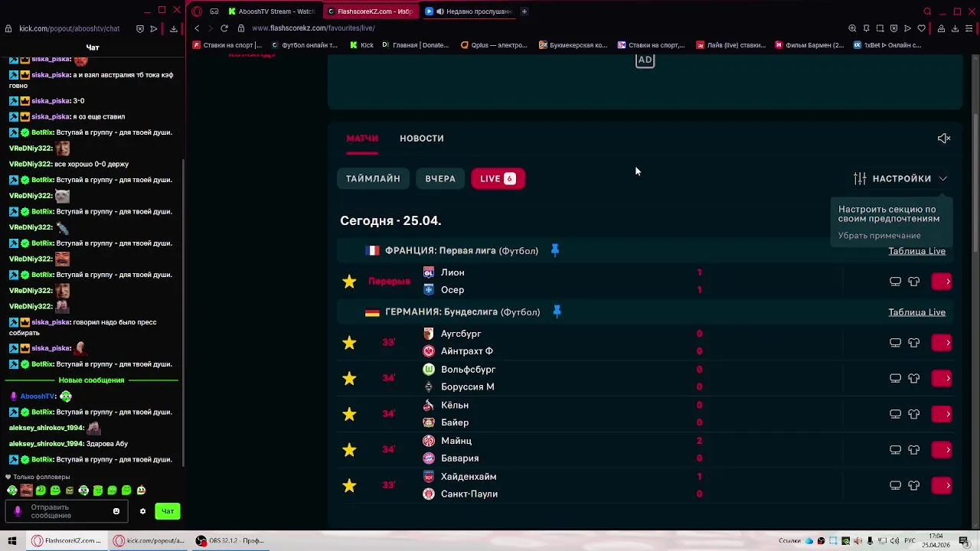Open TV broadcast icon for Кёльн match
This screenshot has width=980, height=551.
895,414
